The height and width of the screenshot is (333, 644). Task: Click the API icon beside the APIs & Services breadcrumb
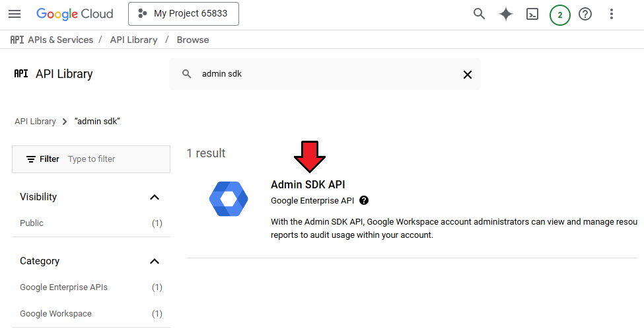[17, 40]
